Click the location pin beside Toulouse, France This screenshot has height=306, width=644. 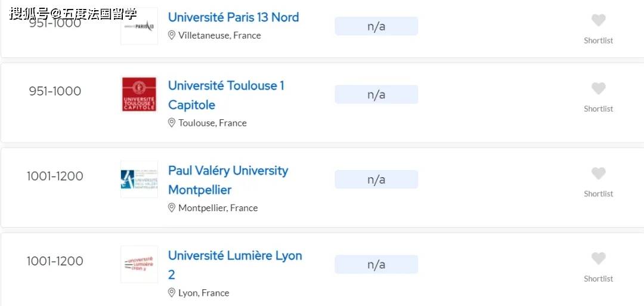tap(172, 123)
